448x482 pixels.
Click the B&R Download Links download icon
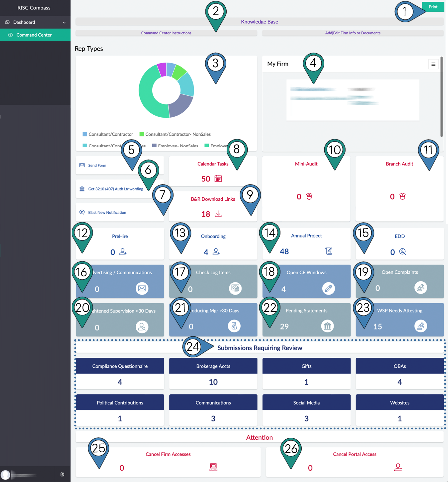tap(218, 214)
